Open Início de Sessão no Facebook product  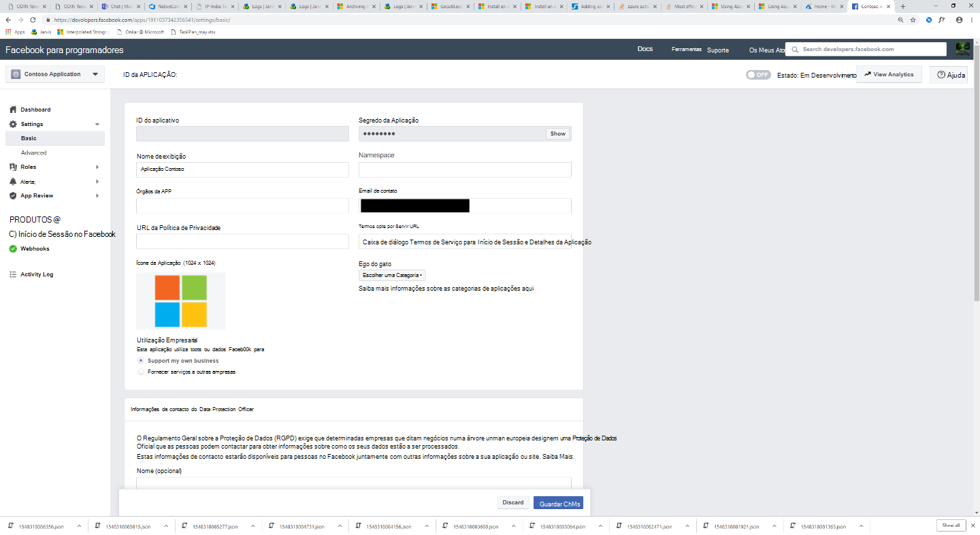[x=62, y=234]
